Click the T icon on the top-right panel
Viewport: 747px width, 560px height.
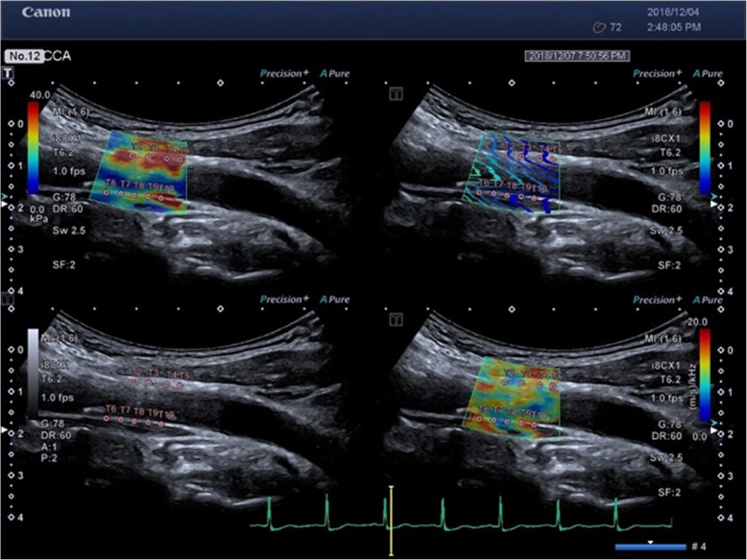tap(394, 93)
